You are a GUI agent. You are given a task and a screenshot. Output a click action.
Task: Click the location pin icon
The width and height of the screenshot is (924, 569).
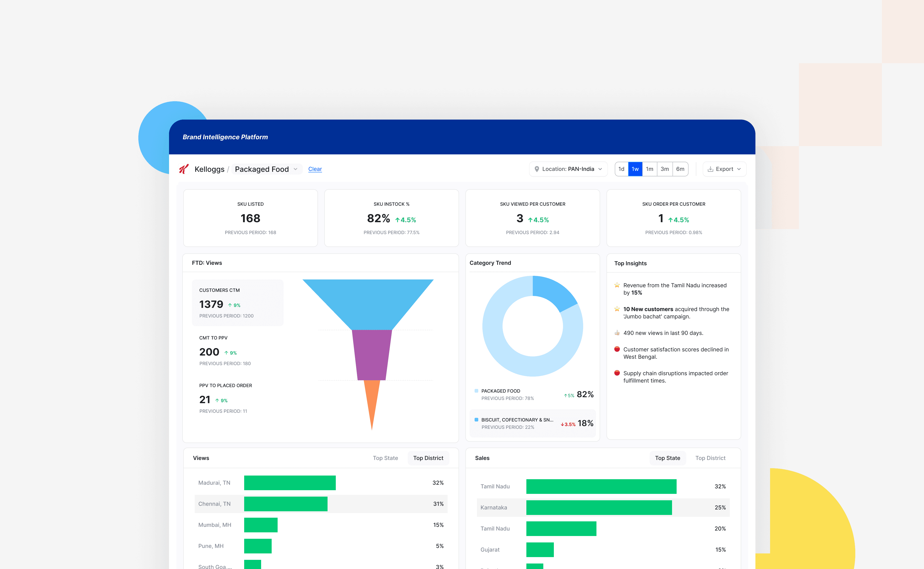coord(537,169)
